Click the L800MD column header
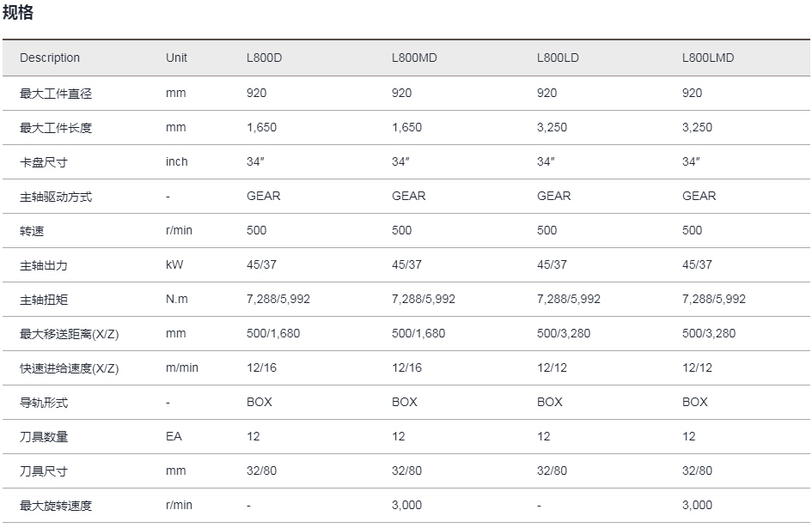The width and height of the screenshot is (812, 528). 414,58
